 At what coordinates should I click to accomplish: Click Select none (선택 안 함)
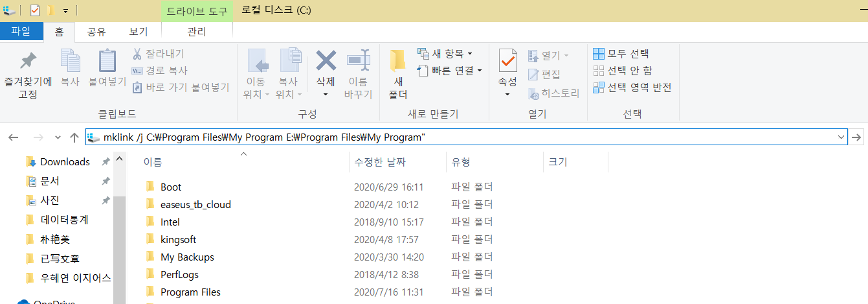[x=623, y=71]
